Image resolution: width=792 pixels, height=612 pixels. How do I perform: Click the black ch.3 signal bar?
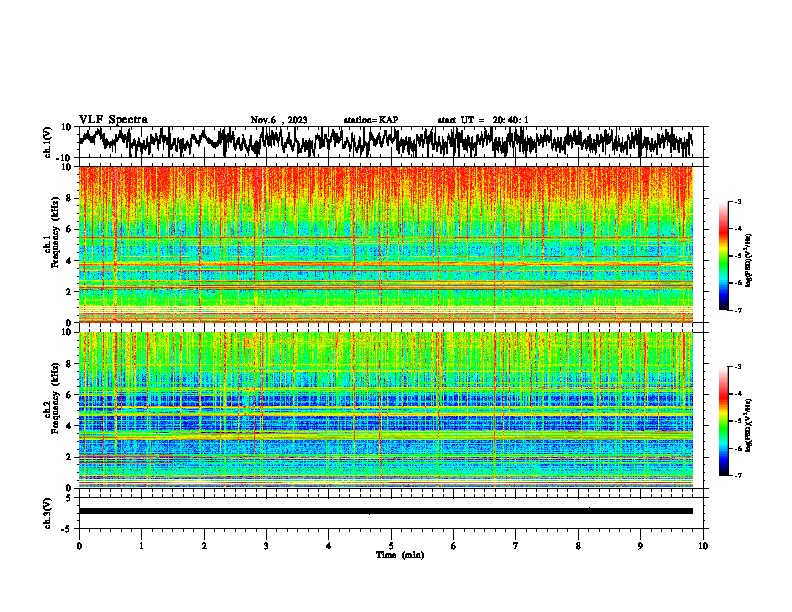pyautogui.click(x=386, y=511)
